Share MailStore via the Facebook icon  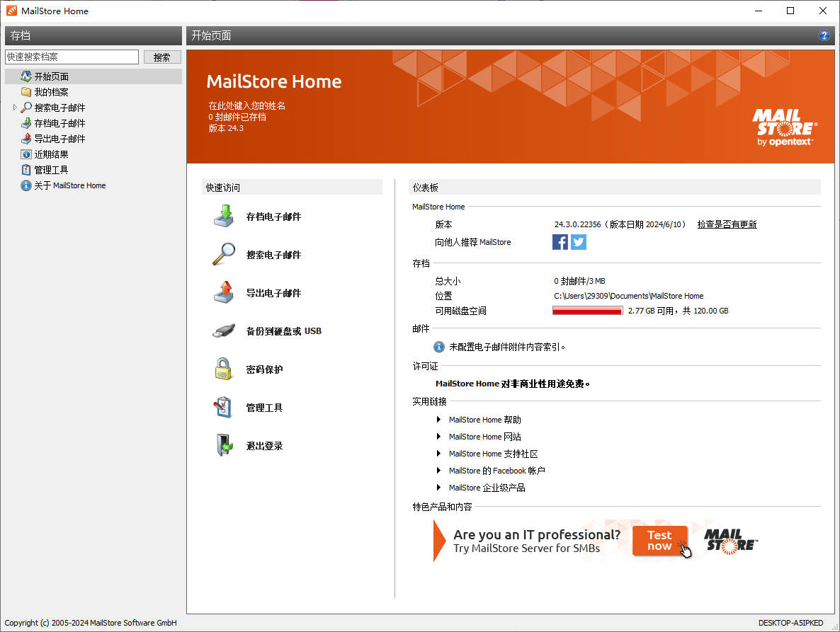560,242
